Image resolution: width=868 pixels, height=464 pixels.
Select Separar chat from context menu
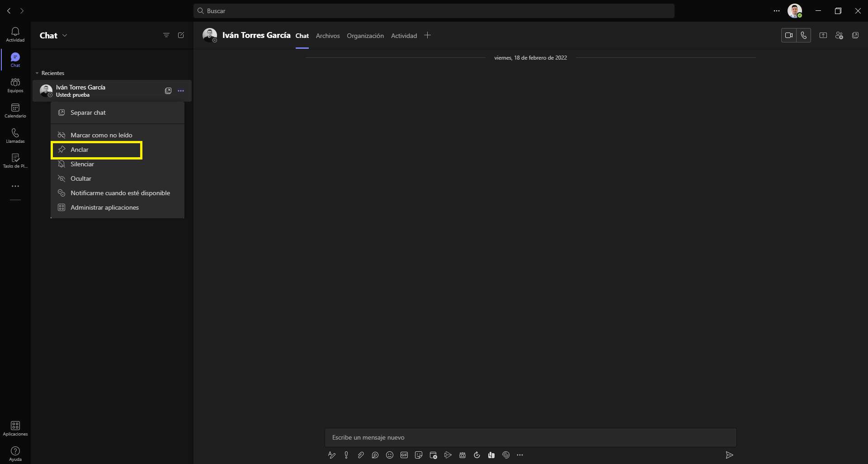click(x=118, y=112)
